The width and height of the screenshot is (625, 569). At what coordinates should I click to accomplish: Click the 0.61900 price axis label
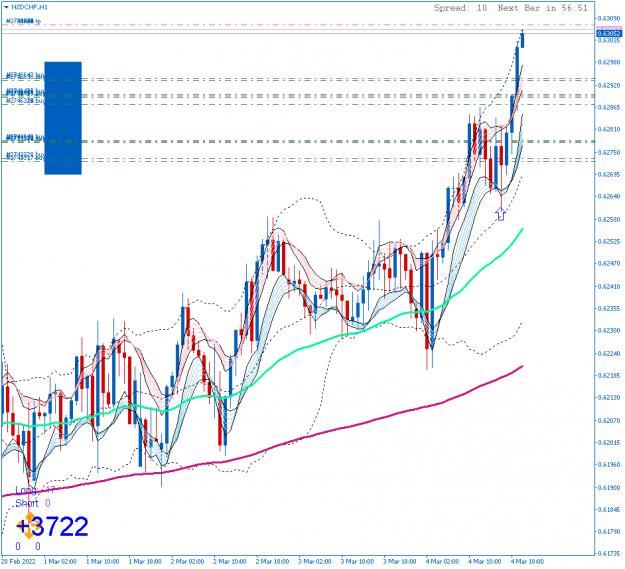609,488
